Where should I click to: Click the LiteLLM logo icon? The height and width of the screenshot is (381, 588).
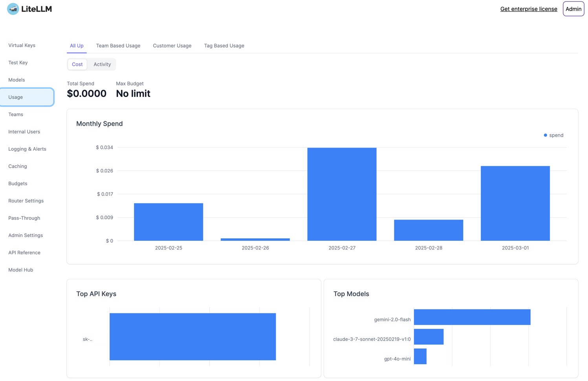tap(13, 9)
